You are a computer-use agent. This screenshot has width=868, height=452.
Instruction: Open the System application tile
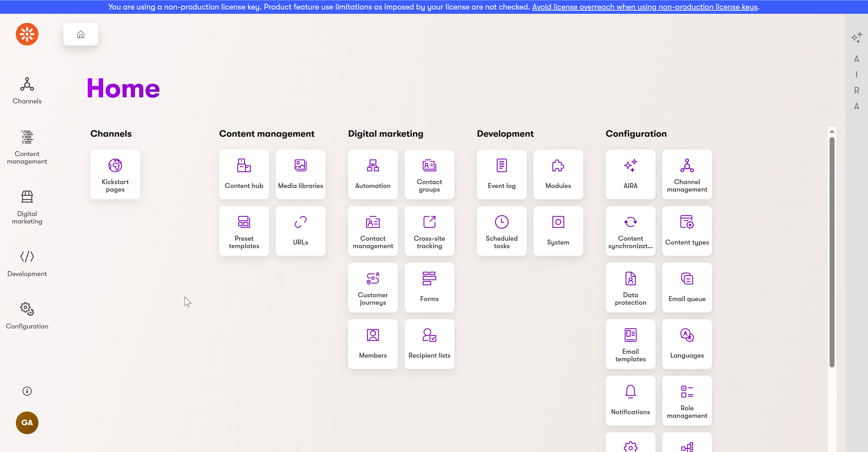558,231
